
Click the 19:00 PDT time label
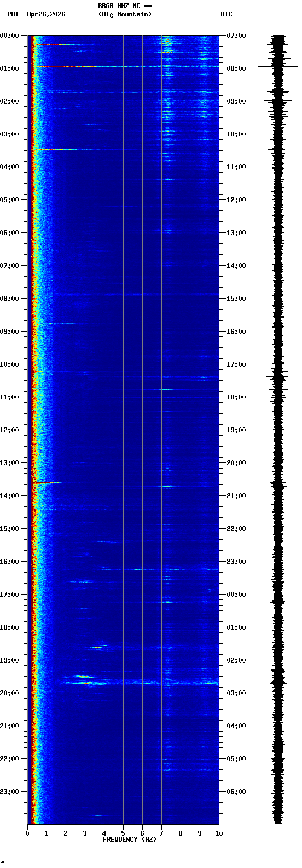[9, 660]
